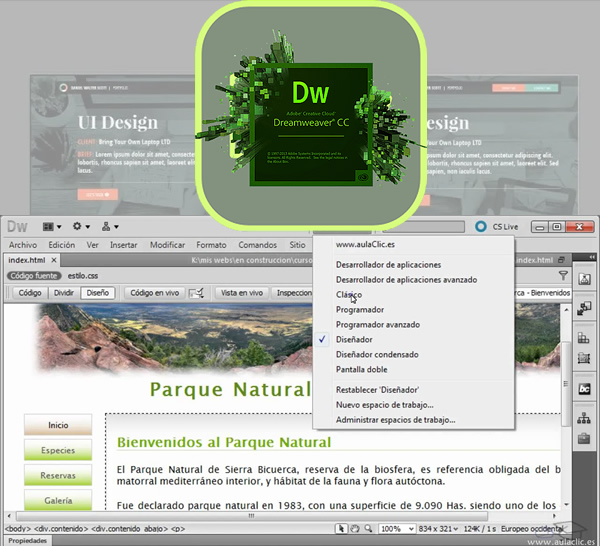Screen dimensions: 600x546
Task: Switch to Código view
Action: tap(29, 293)
